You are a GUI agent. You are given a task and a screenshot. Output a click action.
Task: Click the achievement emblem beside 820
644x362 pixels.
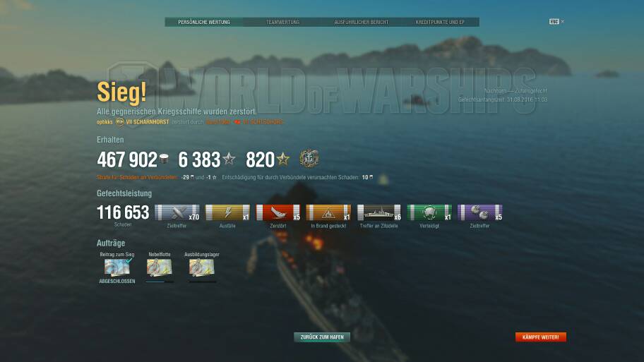(x=309, y=159)
